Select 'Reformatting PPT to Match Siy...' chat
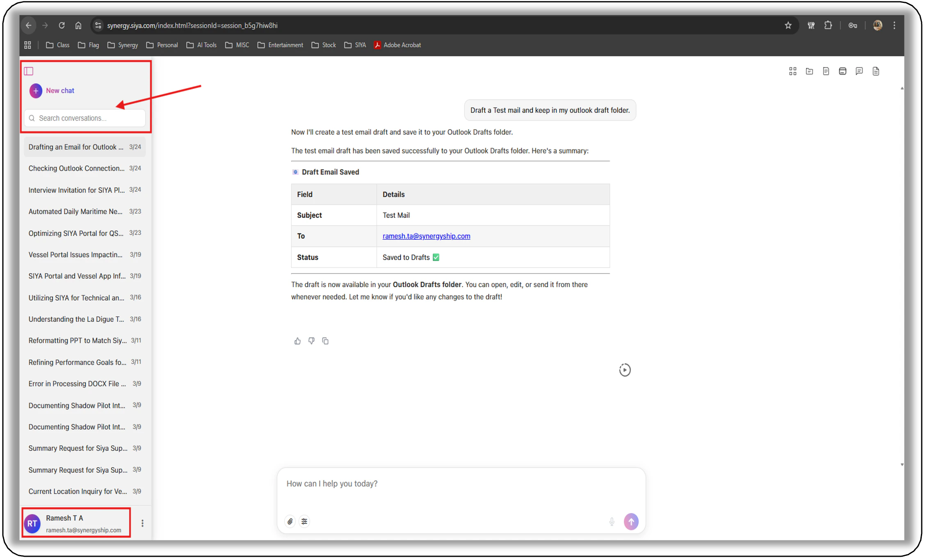This screenshot has width=925, height=560. (85, 341)
